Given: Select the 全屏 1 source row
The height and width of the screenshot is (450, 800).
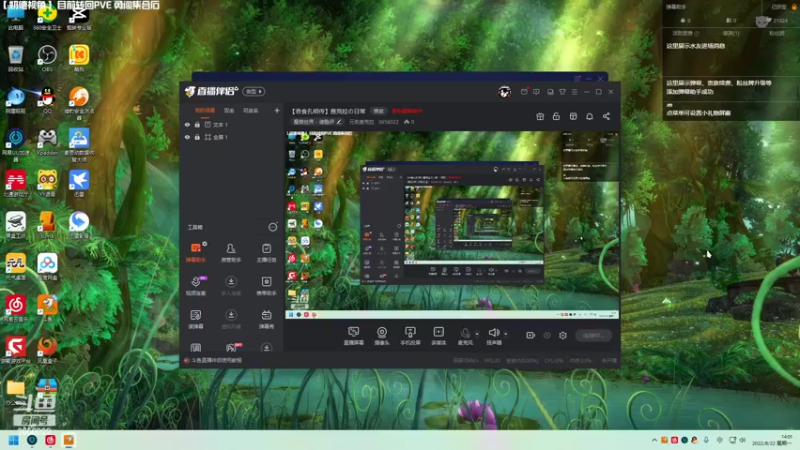Looking at the screenshot, I should pyautogui.click(x=232, y=137).
